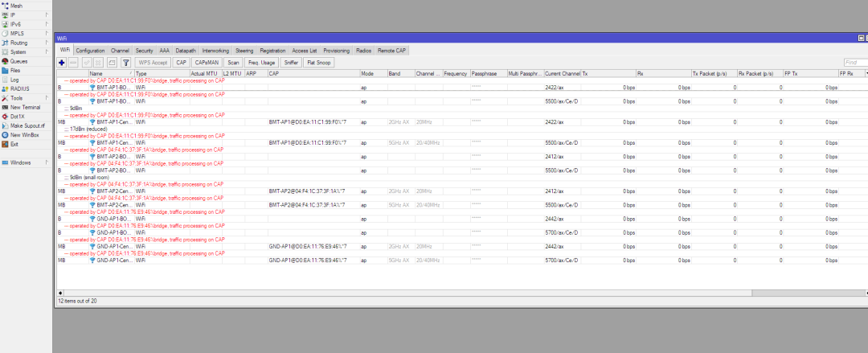Open the Remote CAP tab
The image size is (868, 353).
click(x=391, y=51)
